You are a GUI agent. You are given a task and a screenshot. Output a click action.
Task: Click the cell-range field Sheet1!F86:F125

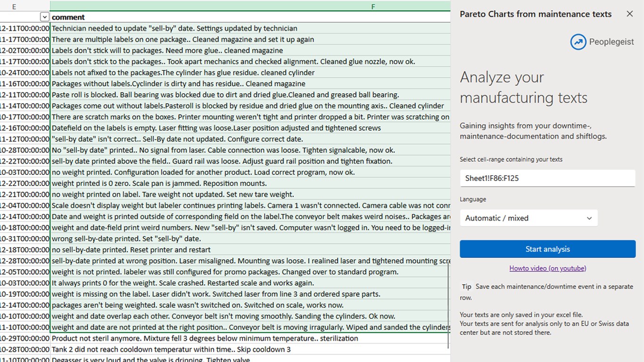click(x=547, y=178)
